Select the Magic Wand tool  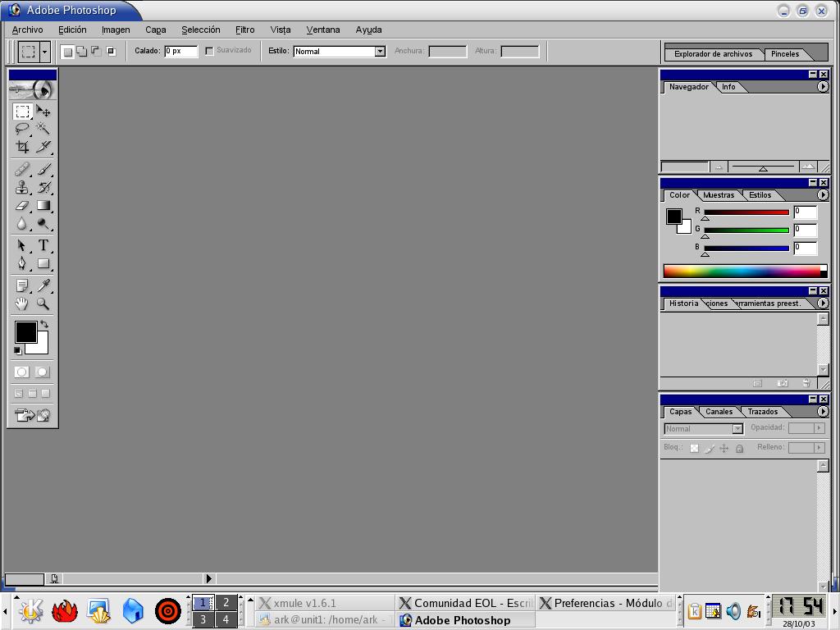point(43,129)
